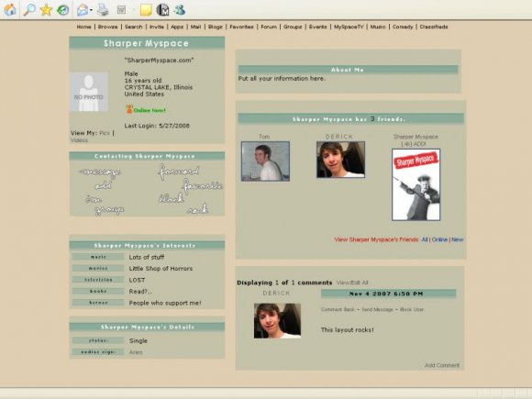Open the Blogs navigation link

coord(216,27)
